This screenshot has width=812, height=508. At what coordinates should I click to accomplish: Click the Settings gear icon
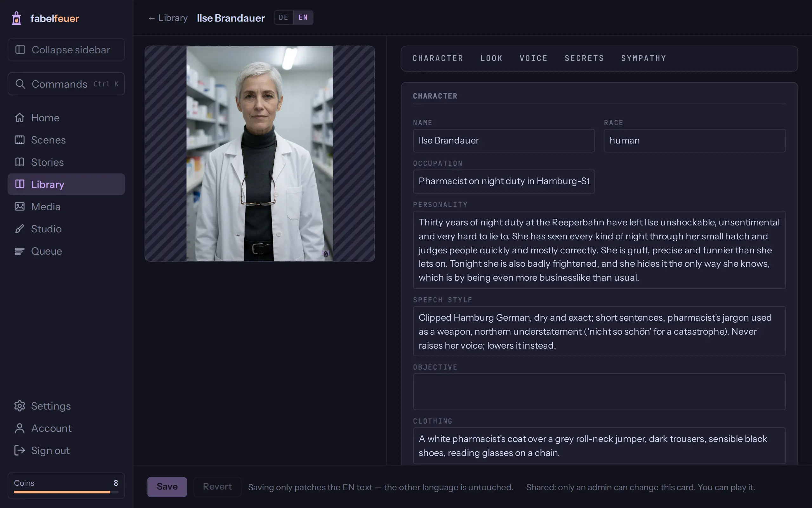pos(19,406)
